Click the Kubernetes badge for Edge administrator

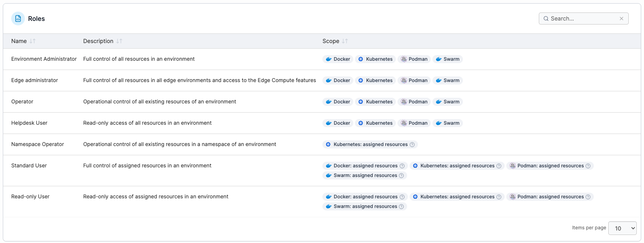[375, 80]
